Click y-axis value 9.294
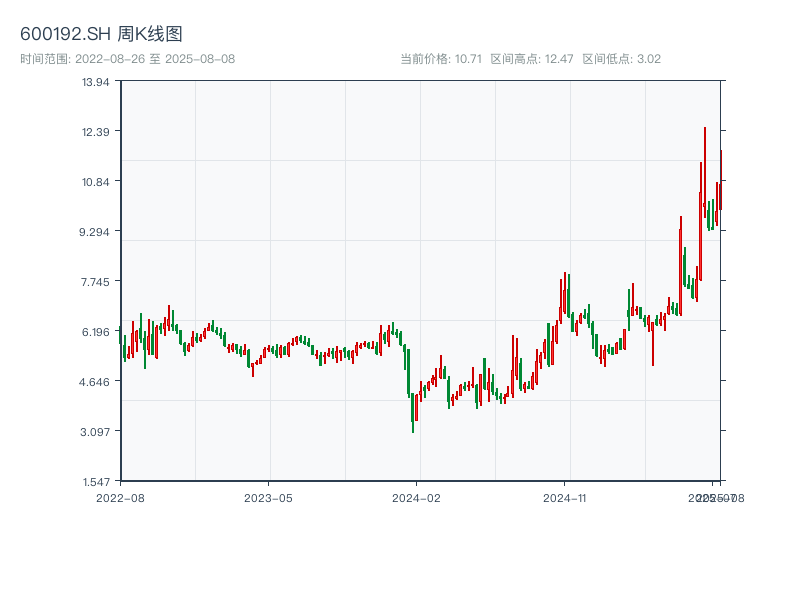Screen dimensions: 800x600 [94, 232]
